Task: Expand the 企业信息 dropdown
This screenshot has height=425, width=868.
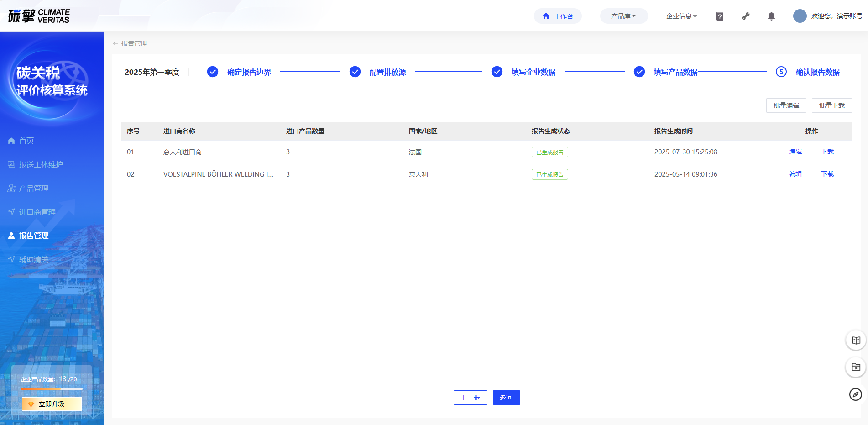Action: pyautogui.click(x=681, y=16)
